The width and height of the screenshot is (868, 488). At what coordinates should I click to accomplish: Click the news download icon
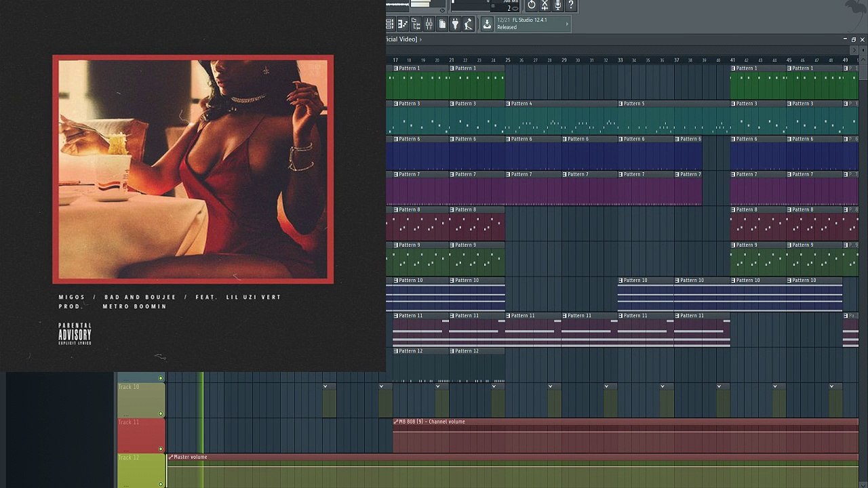(x=487, y=24)
